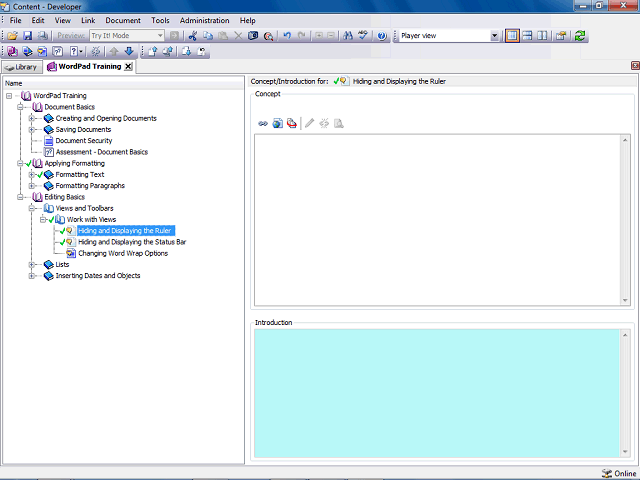Expand the Saving Documents node
This screenshot has height=480, width=640.
[x=31, y=130]
